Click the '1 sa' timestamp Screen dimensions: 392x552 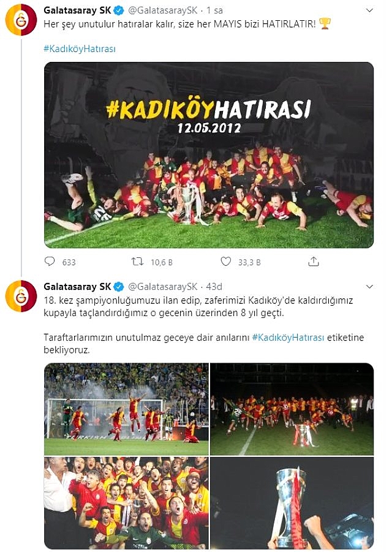click(214, 10)
